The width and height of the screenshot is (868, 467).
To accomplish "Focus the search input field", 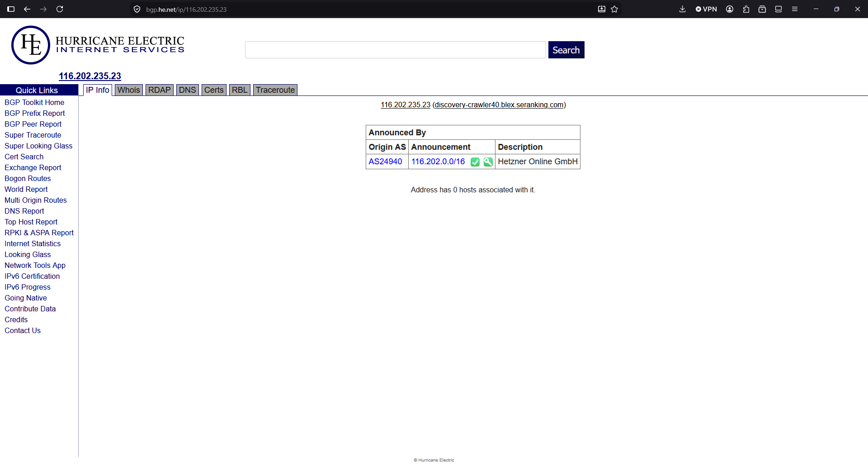I will click(396, 50).
